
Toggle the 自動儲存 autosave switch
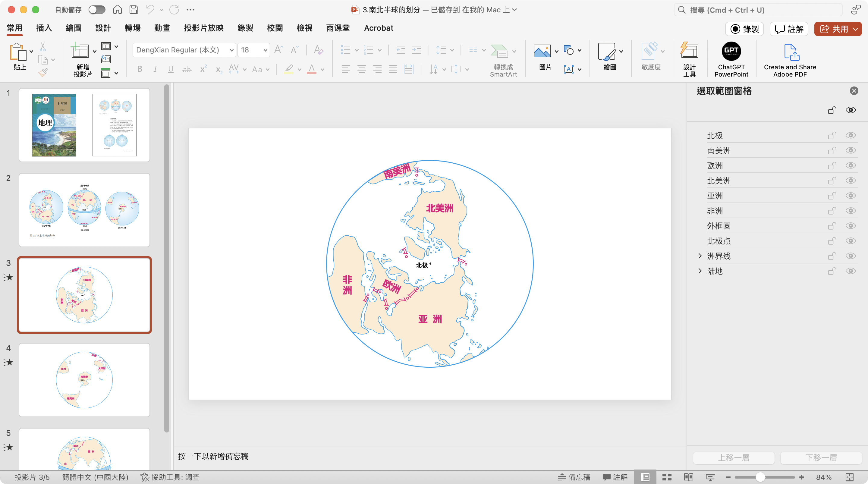(x=97, y=10)
